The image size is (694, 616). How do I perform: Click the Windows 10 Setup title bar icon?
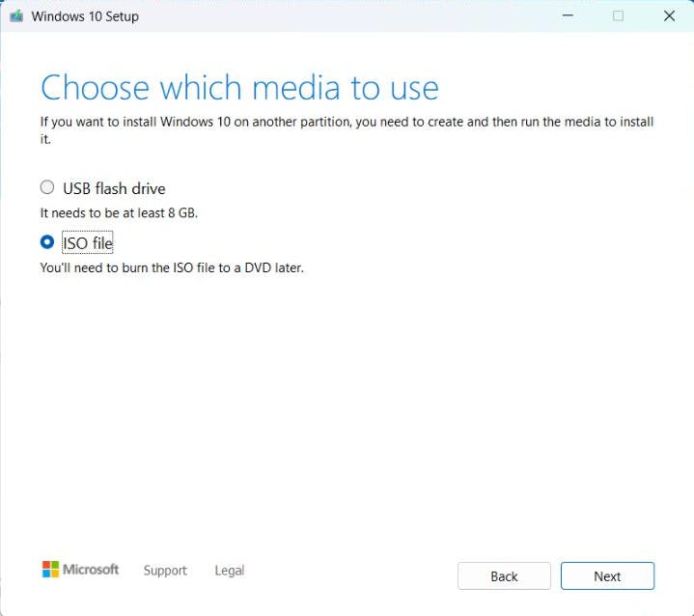(16, 16)
